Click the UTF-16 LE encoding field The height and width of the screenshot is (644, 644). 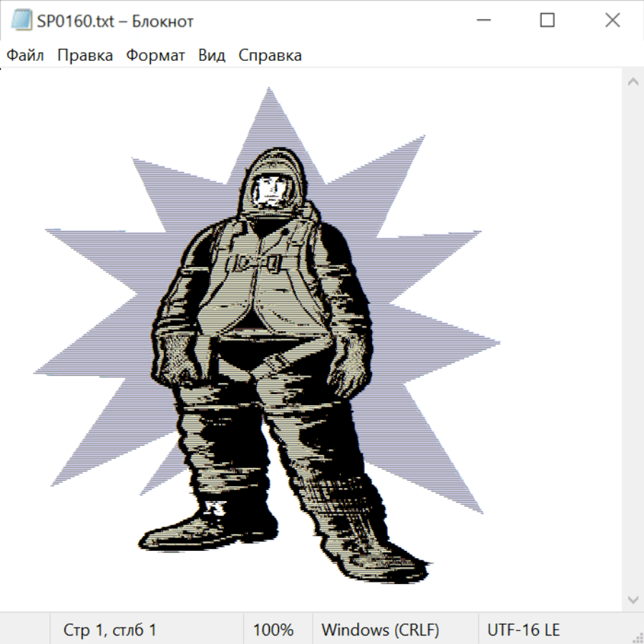tap(523, 630)
